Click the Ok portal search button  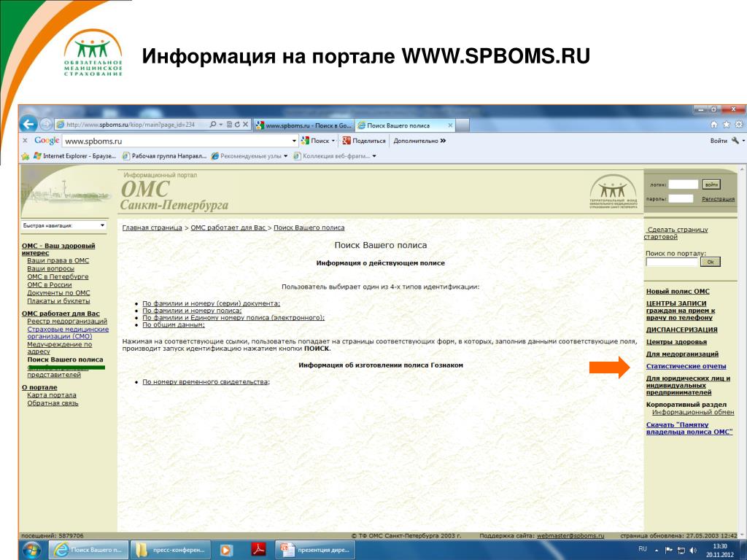711,262
